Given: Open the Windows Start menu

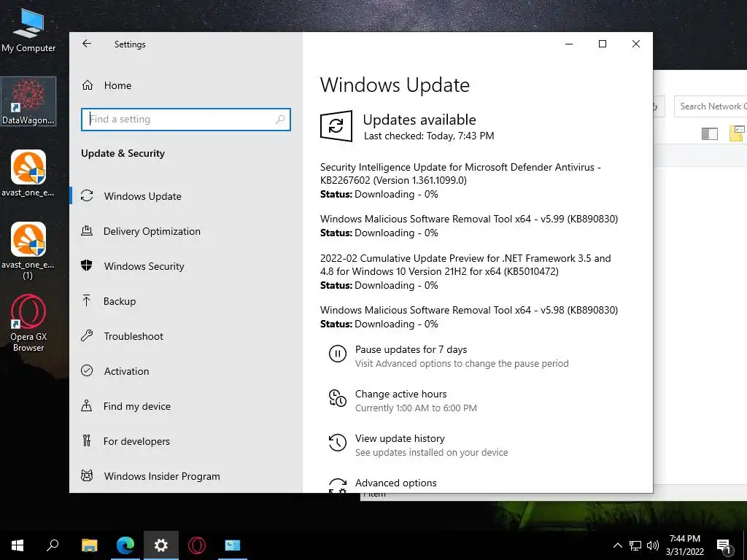Looking at the screenshot, I should (18, 545).
